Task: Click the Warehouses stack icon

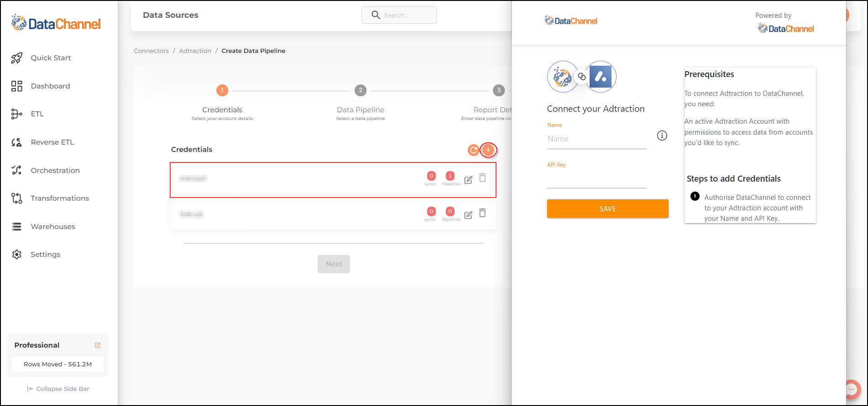Action: [17, 227]
